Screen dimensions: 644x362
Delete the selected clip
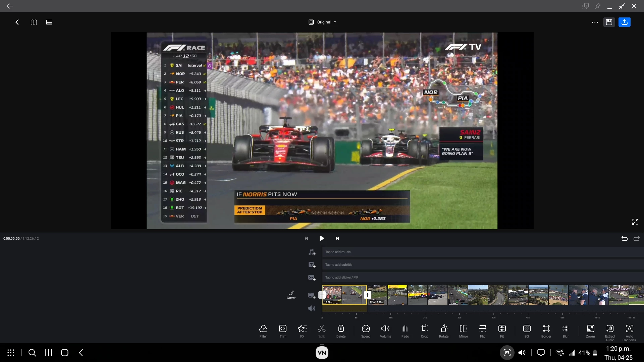pyautogui.click(x=341, y=331)
